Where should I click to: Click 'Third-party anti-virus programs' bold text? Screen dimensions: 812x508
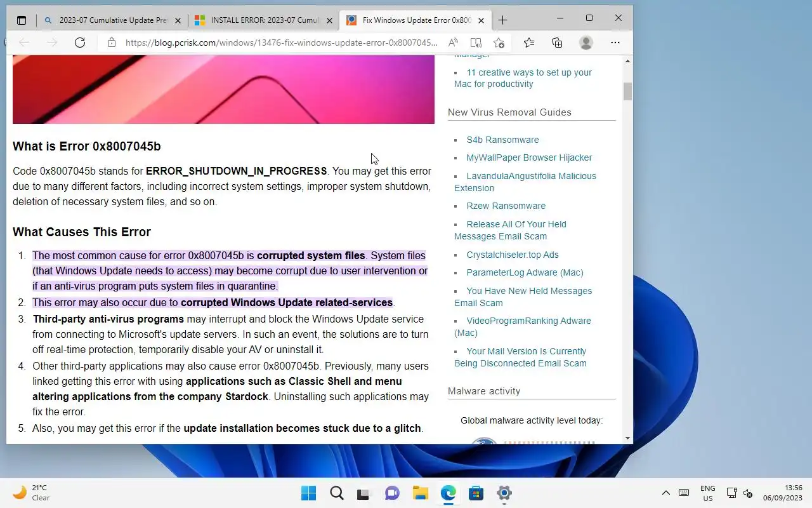pyautogui.click(x=108, y=319)
